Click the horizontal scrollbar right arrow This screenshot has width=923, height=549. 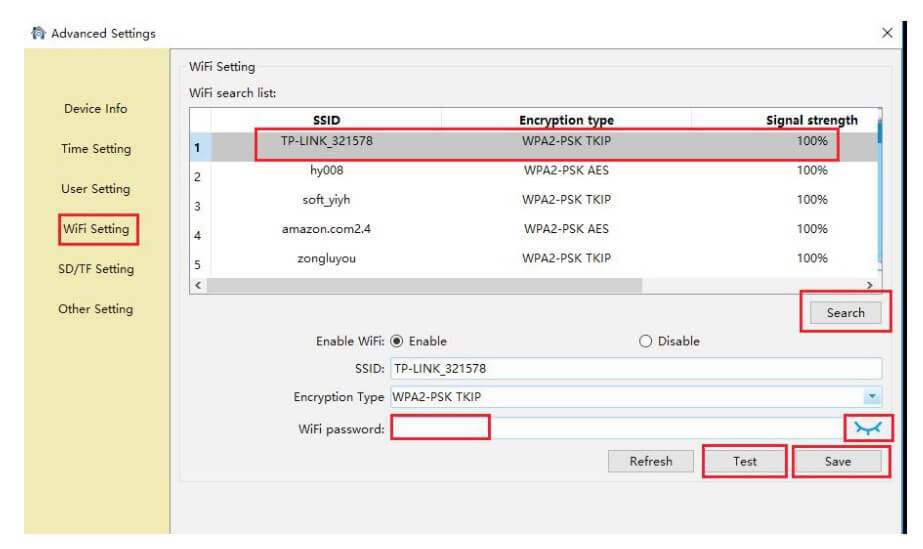869,285
